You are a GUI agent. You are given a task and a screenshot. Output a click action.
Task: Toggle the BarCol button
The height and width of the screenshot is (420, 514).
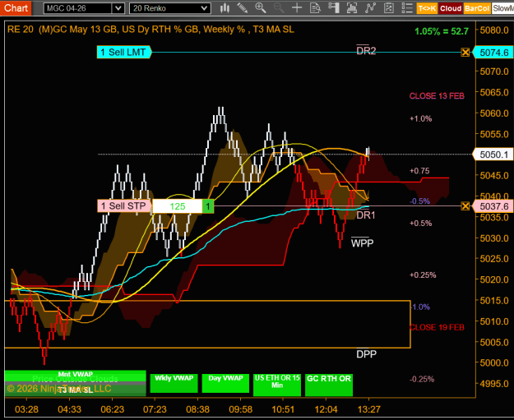point(477,8)
